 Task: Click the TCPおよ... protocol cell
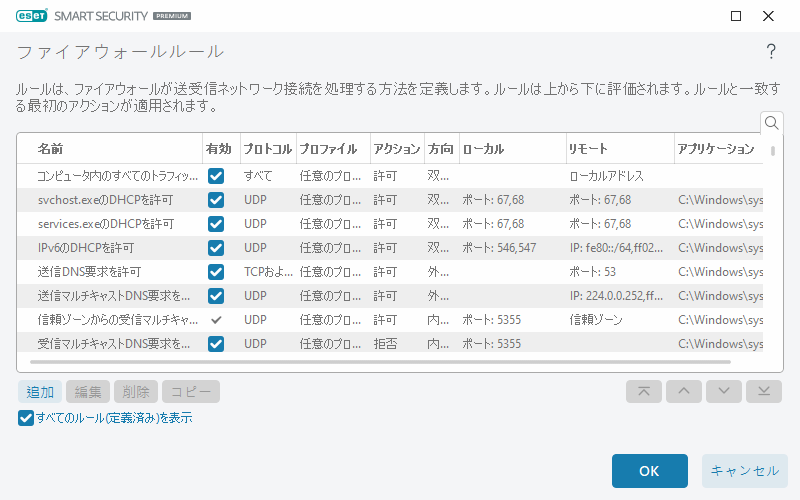[268, 272]
